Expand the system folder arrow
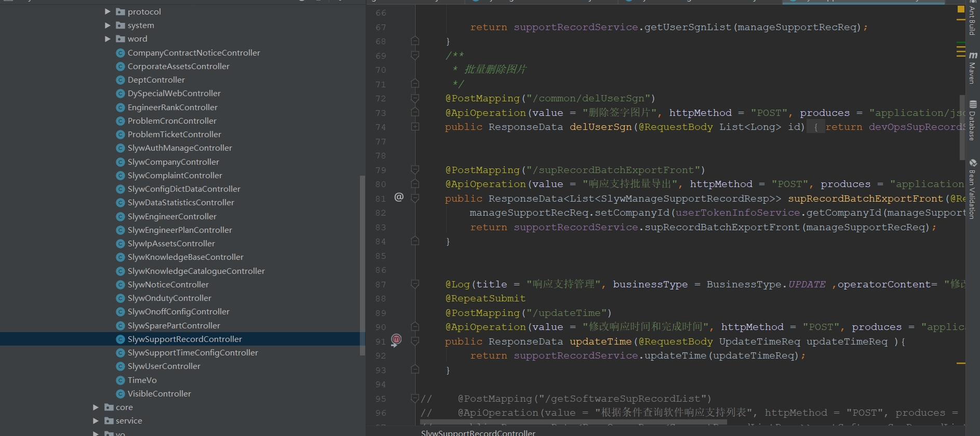This screenshot has height=436, width=980. [108, 25]
